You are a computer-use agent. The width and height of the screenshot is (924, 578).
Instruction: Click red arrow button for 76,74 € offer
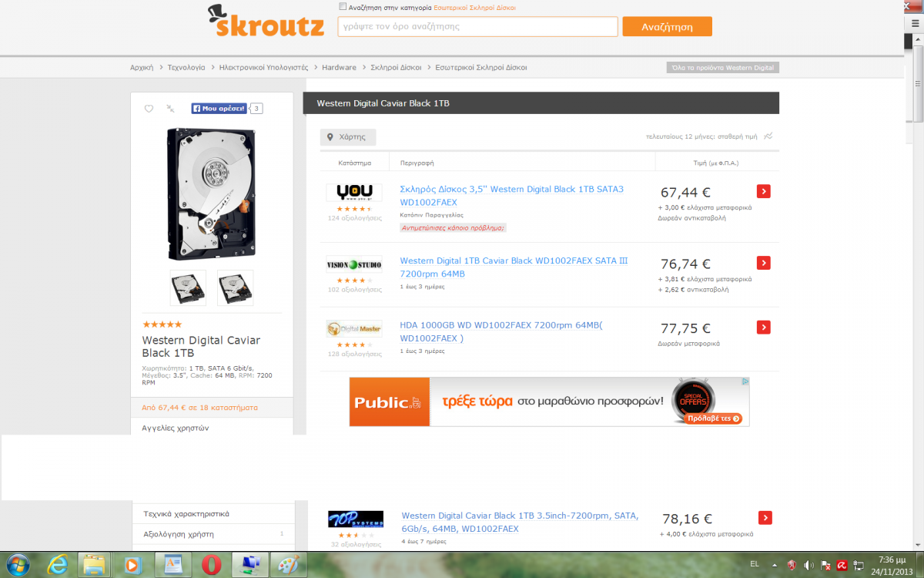764,263
